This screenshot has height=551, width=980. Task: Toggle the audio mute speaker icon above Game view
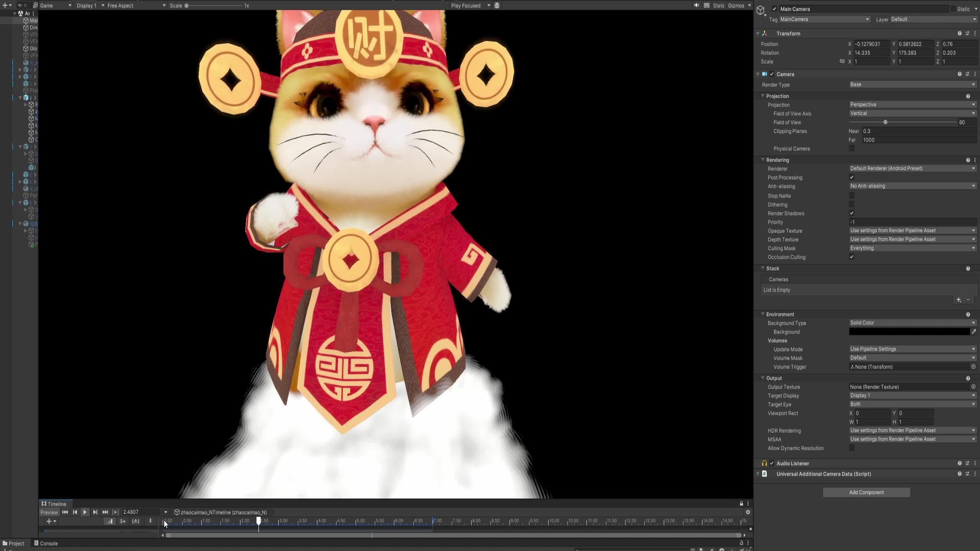(696, 5)
